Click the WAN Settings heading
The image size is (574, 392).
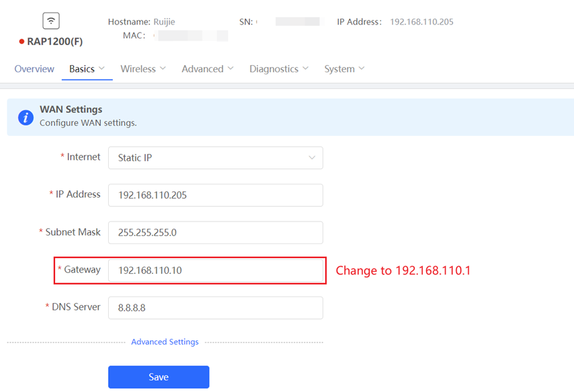[x=71, y=109]
